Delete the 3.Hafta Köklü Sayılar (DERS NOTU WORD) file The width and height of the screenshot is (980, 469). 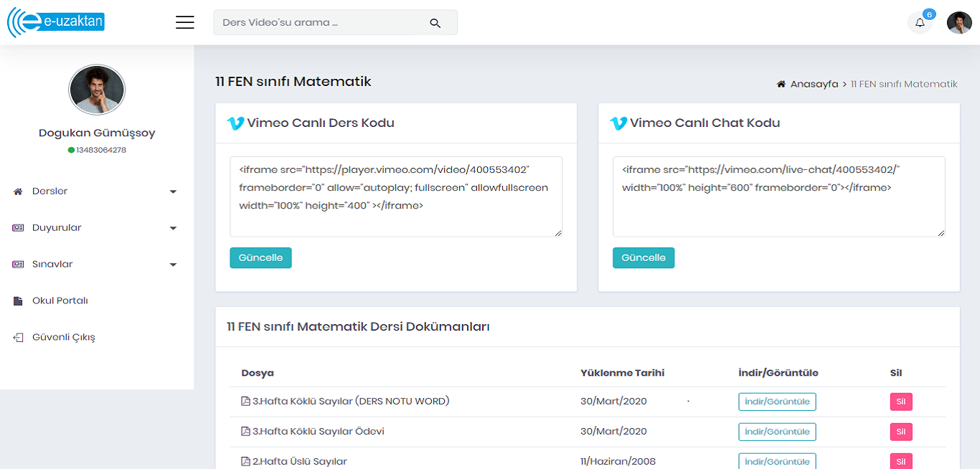click(901, 402)
